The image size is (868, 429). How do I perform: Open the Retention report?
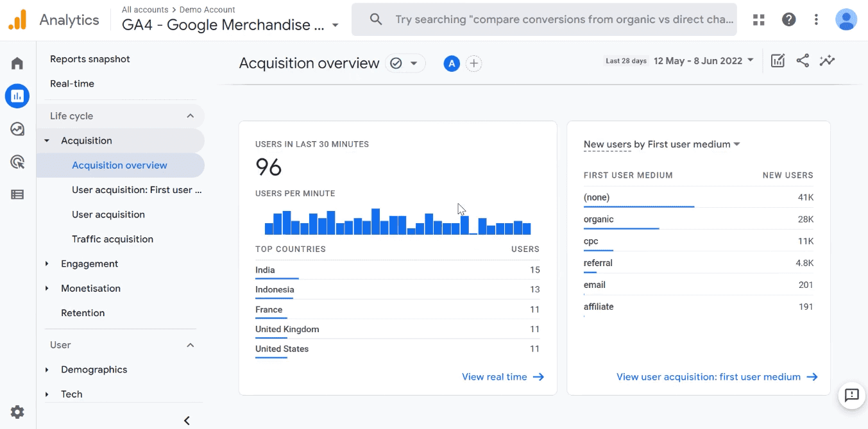pyautogui.click(x=83, y=313)
